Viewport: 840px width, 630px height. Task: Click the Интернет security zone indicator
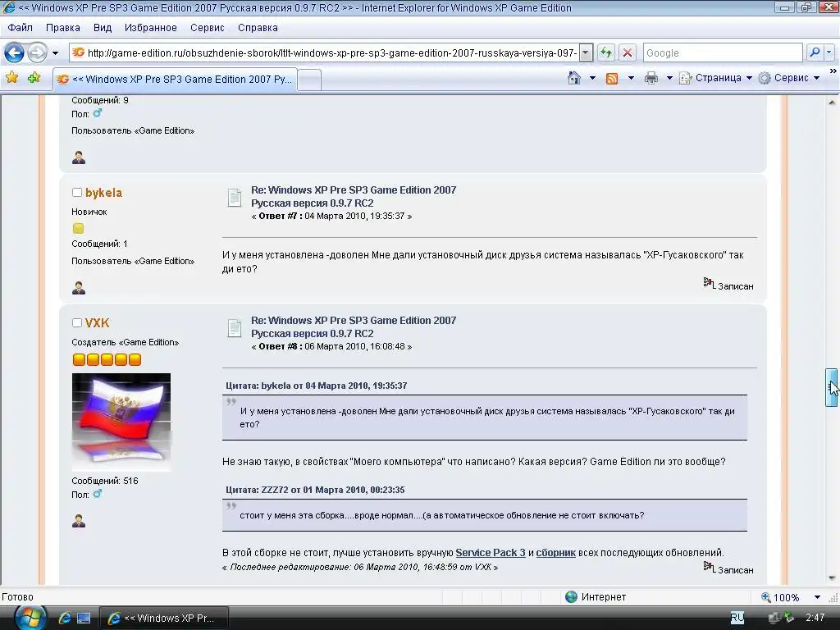[x=596, y=597]
